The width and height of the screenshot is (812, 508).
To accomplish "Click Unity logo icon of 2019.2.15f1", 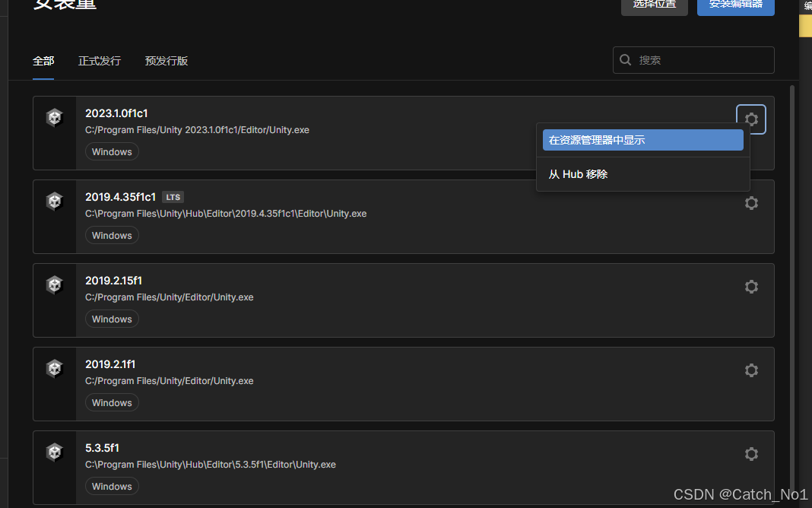I will 55,284.
